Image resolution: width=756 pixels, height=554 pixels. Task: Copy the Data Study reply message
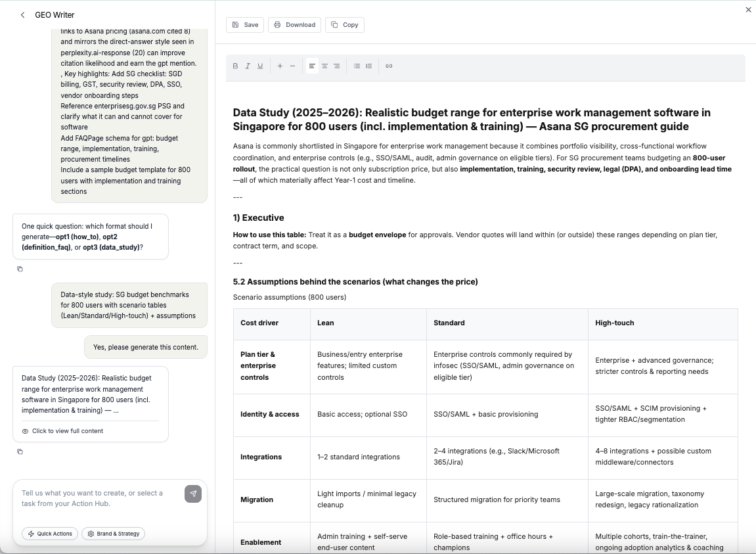click(20, 451)
